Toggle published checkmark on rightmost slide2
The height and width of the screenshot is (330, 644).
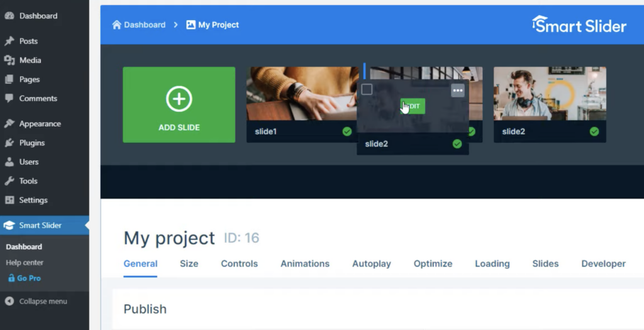click(594, 131)
